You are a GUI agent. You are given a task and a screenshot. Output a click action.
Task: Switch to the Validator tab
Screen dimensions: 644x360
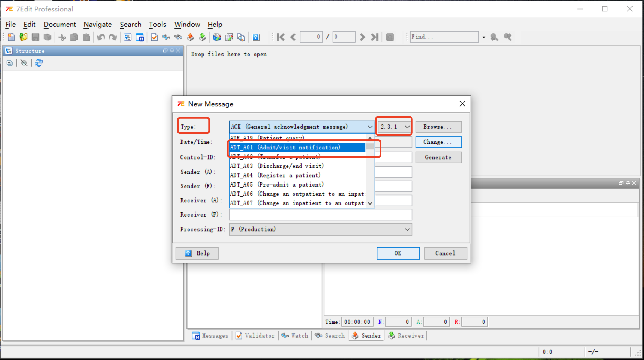click(x=255, y=336)
